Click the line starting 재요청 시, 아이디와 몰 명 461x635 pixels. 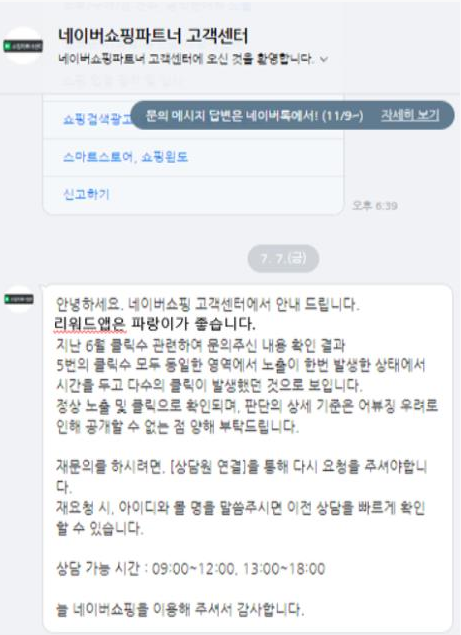(240, 507)
